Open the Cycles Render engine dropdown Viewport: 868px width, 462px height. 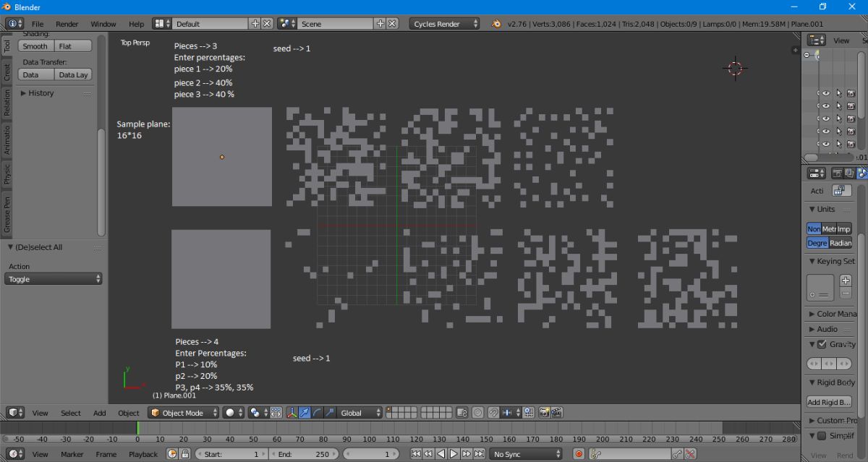[x=445, y=24]
